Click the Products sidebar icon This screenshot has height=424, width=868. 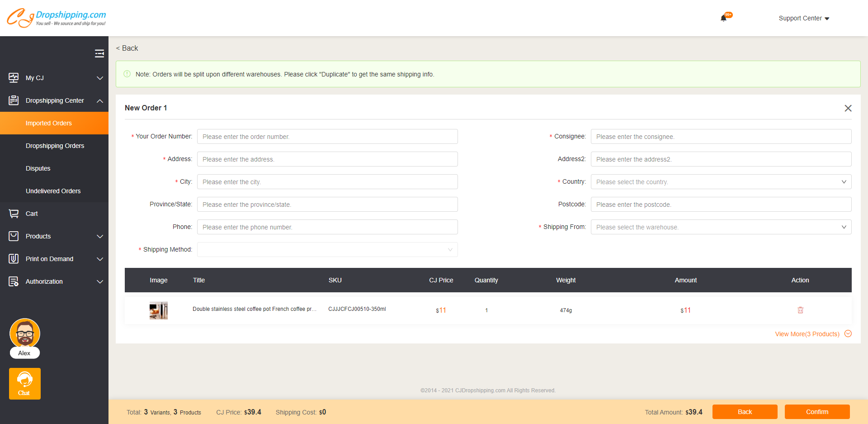pyautogui.click(x=14, y=236)
